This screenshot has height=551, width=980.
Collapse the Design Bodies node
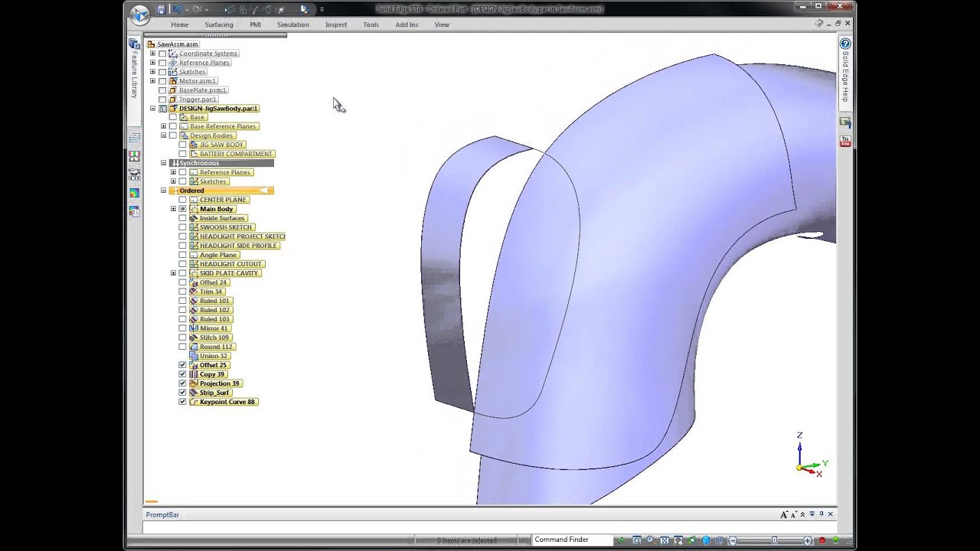163,135
